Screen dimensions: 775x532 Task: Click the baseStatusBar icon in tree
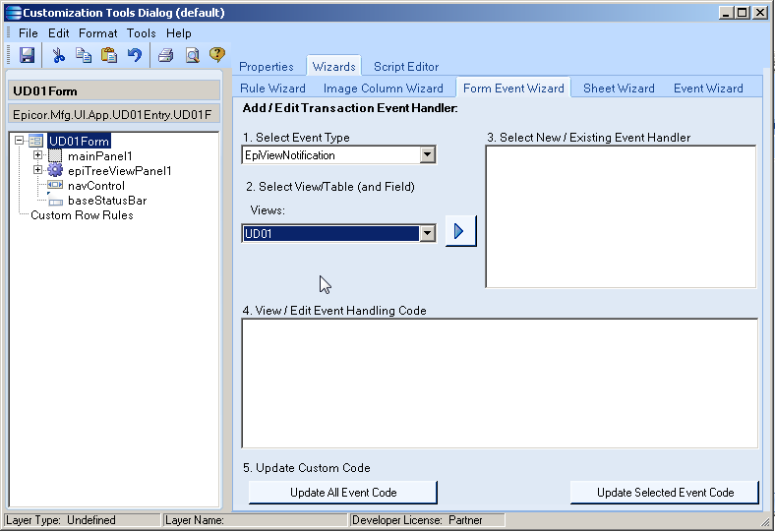[x=55, y=201]
